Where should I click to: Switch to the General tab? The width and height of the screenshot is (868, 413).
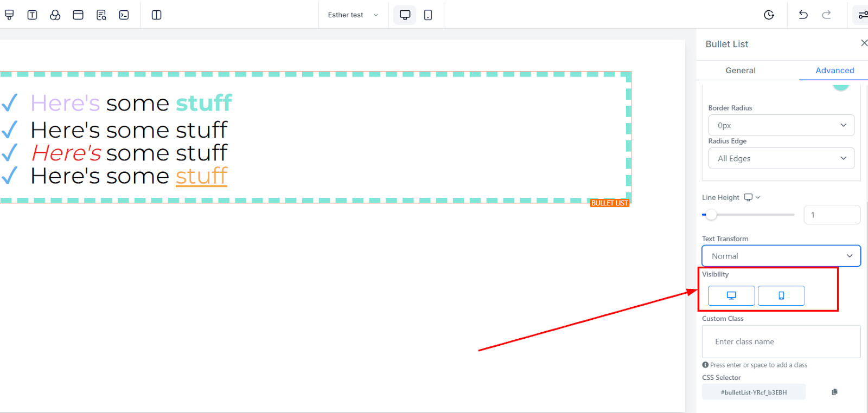741,70
